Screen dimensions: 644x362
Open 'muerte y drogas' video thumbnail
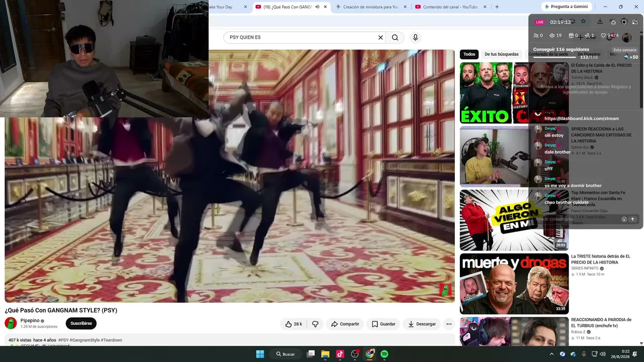(x=514, y=284)
